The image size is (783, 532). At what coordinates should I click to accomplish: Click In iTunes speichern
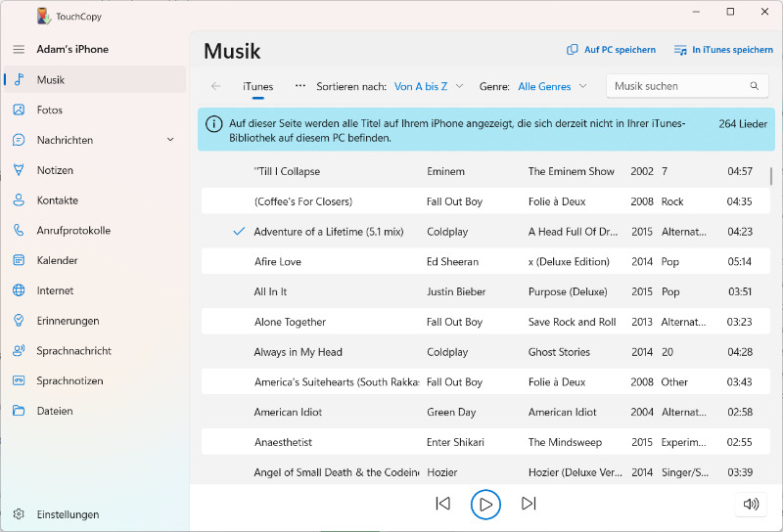pos(723,50)
